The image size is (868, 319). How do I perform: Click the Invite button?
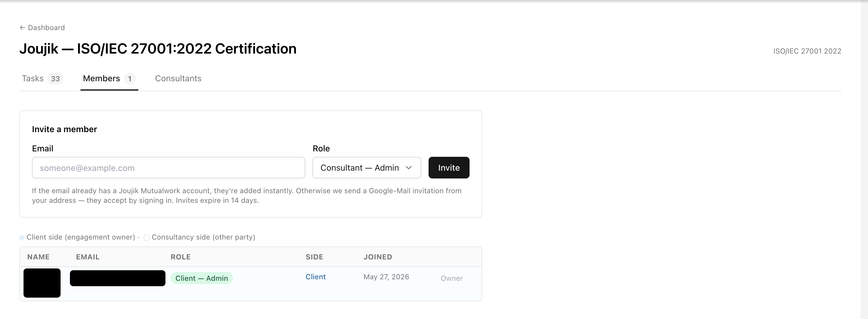tap(449, 168)
